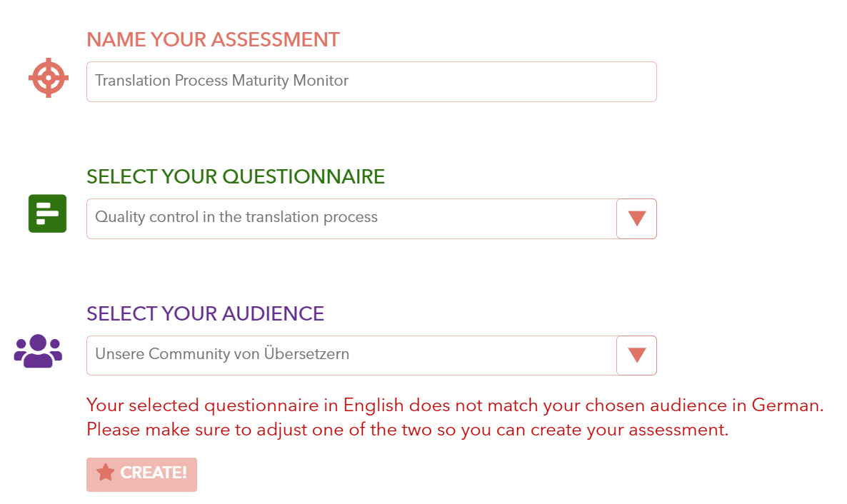Viewport: 847px width, 504px height.
Task: Click the word 'Übersetzern' in audience field
Action: 306,353
